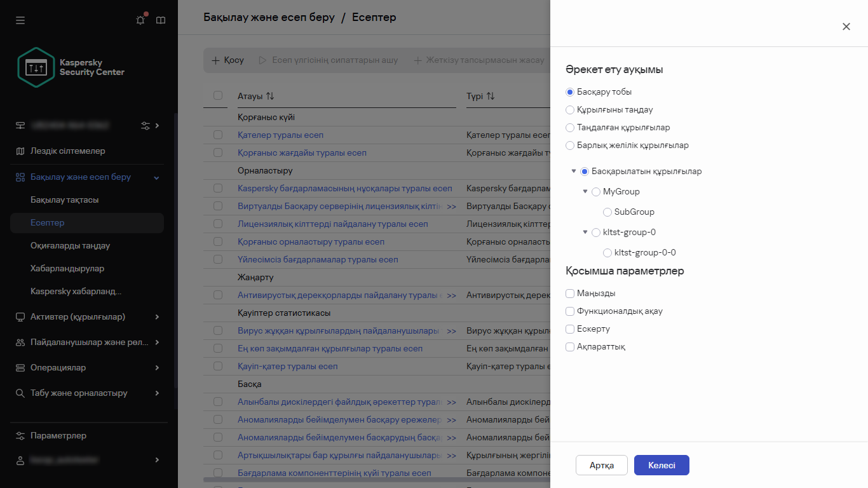Click the sort icon next to Атауы

point(270,96)
